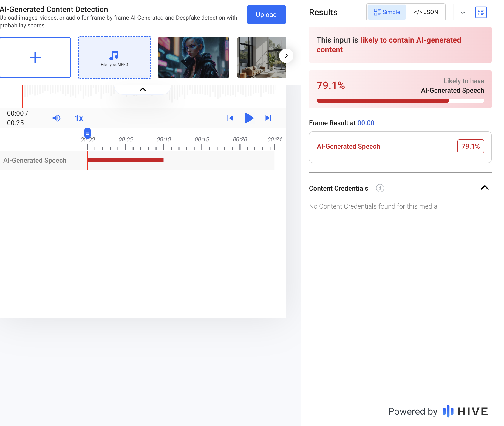Click the Upload button

[266, 15]
